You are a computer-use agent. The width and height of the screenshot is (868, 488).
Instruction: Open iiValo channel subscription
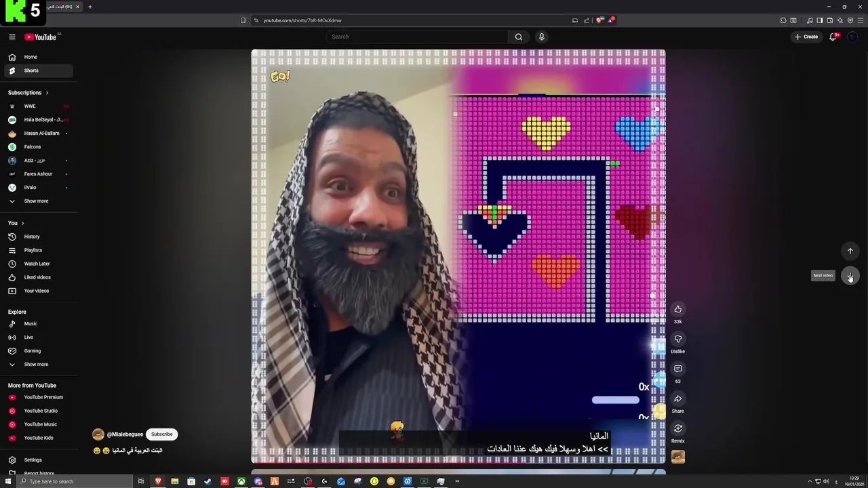tap(39, 188)
